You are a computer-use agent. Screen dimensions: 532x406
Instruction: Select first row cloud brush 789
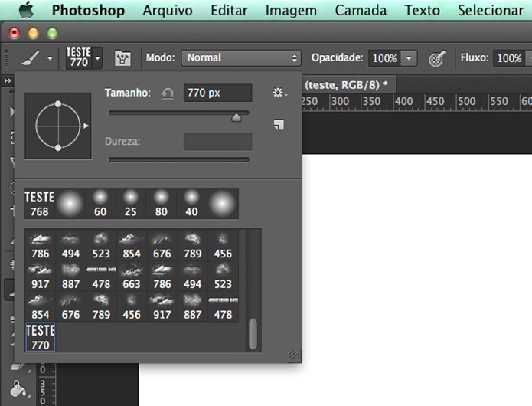point(192,245)
